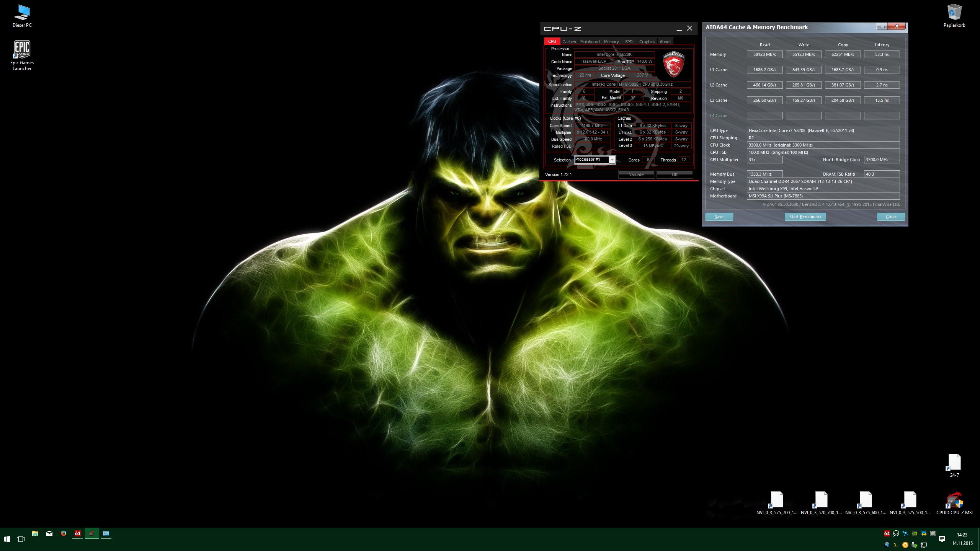Click the orange circular tray icon

tap(905, 545)
